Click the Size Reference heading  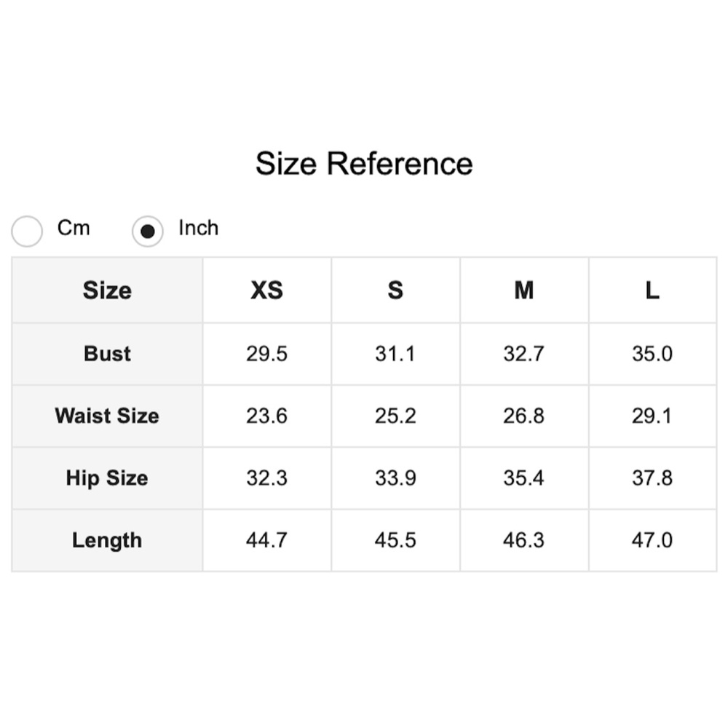tap(364, 163)
